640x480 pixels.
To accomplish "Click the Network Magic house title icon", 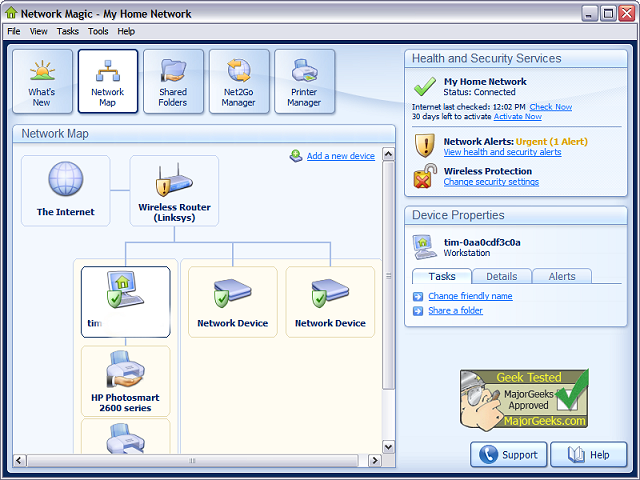I will (x=11, y=13).
